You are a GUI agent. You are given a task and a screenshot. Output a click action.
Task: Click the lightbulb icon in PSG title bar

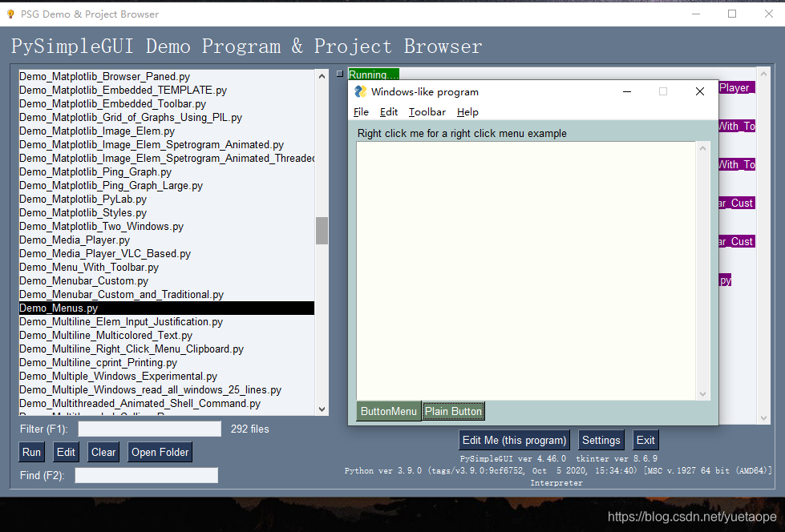click(10, 14)
